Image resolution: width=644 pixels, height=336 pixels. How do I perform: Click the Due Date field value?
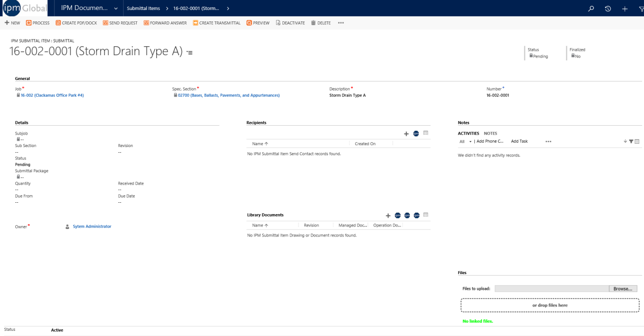[x=120, y=202]
